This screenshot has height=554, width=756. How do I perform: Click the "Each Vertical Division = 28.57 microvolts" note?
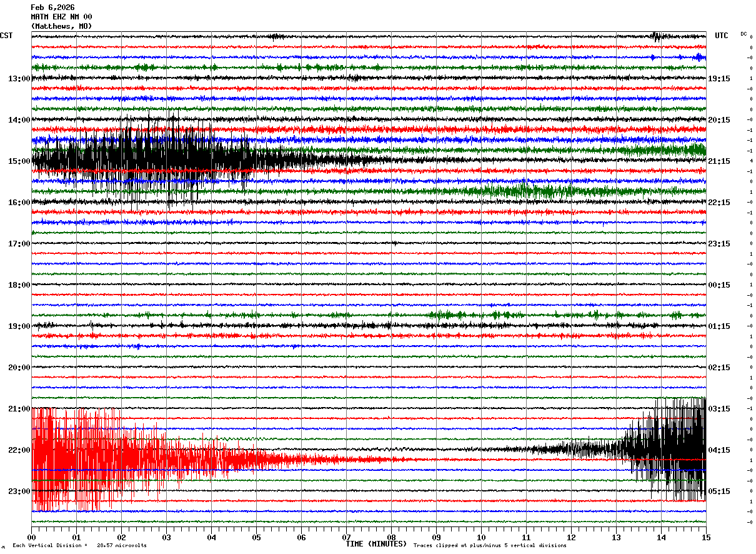[79, 546]
